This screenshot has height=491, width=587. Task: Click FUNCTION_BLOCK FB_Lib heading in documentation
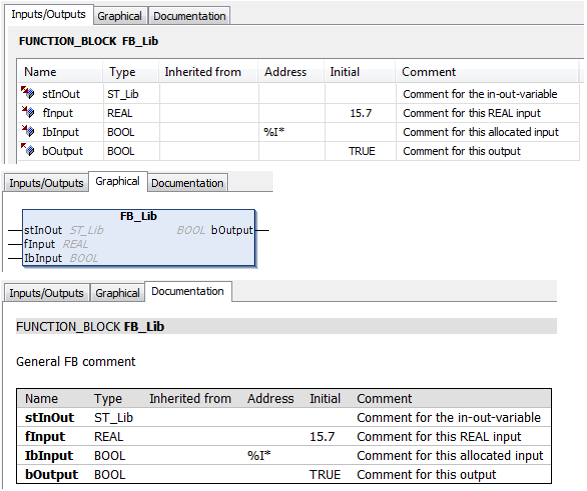click(x=90, y=327)
